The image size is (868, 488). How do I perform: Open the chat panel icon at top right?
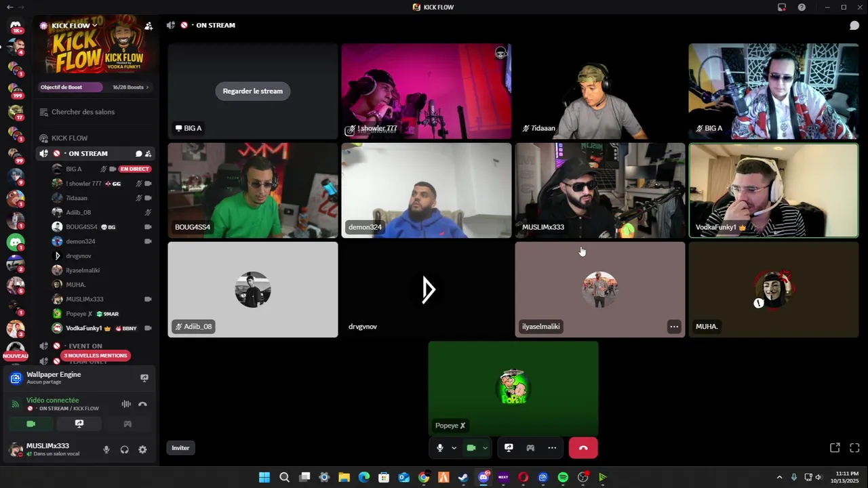click(854, 25)
